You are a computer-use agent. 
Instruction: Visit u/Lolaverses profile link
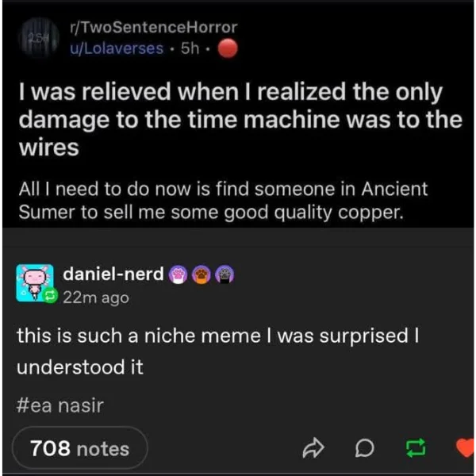coord(117,48)
